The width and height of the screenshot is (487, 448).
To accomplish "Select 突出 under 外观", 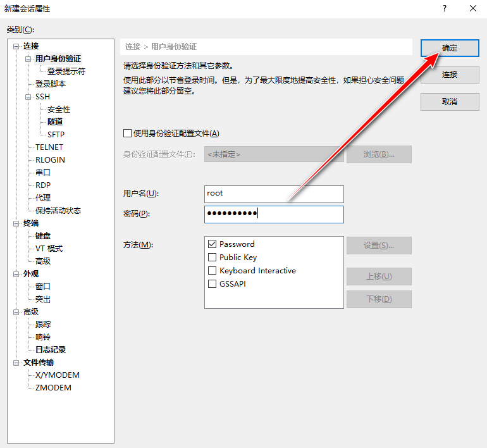I will point(43,299).
